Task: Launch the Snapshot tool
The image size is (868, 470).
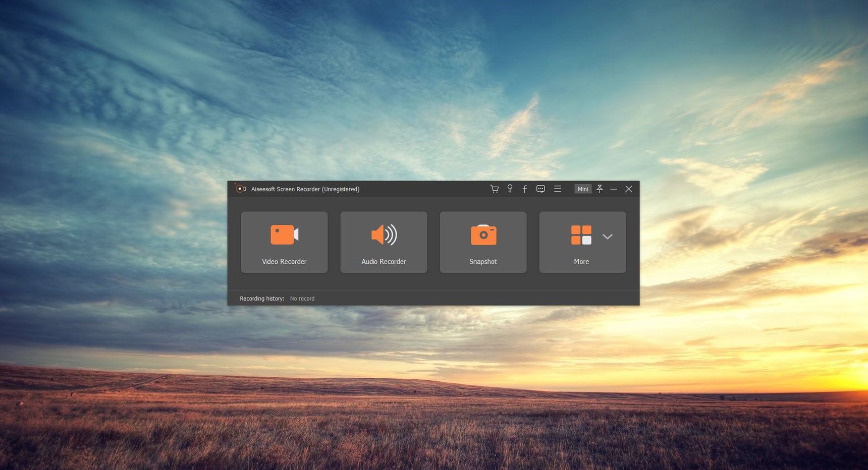Action: (483, 242)
